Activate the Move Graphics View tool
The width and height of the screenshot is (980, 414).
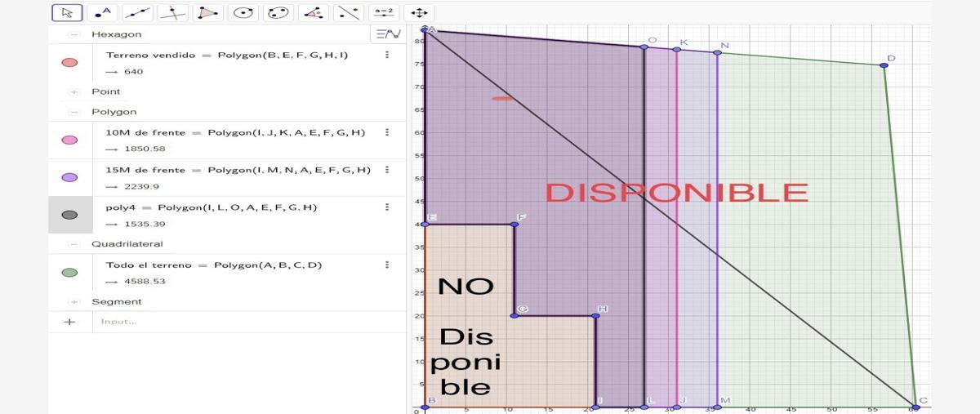pyautogui.click(x=419, y=12)
